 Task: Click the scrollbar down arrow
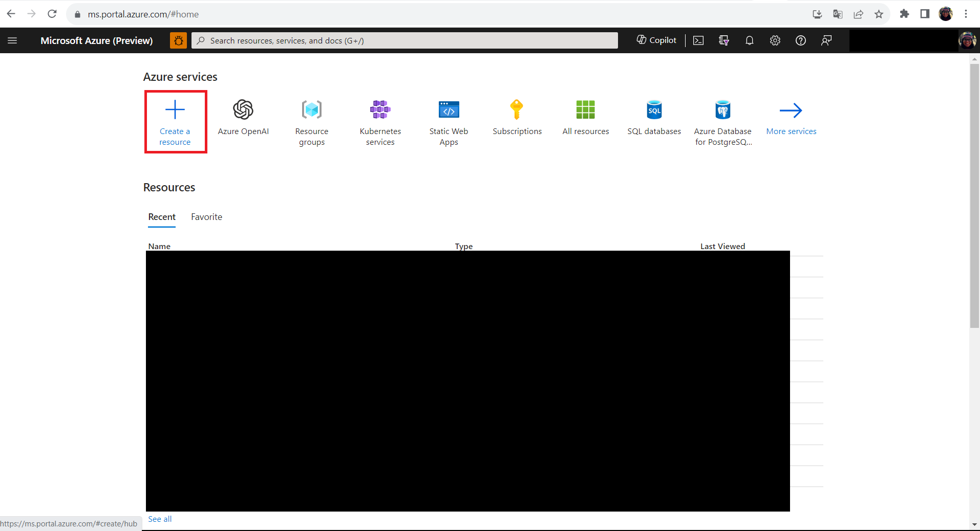click(x=974, y=525)
